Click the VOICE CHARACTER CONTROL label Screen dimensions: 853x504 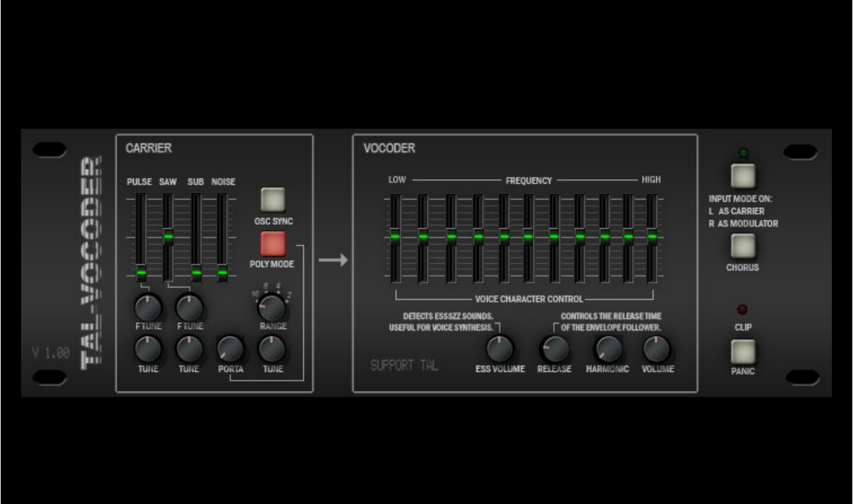click(x=529, y=299)
